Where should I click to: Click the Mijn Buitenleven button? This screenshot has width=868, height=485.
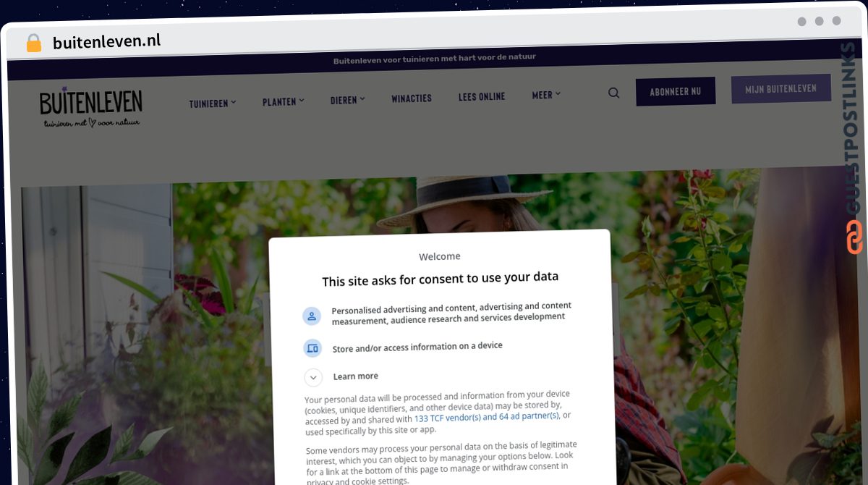(x=781, y=88)
